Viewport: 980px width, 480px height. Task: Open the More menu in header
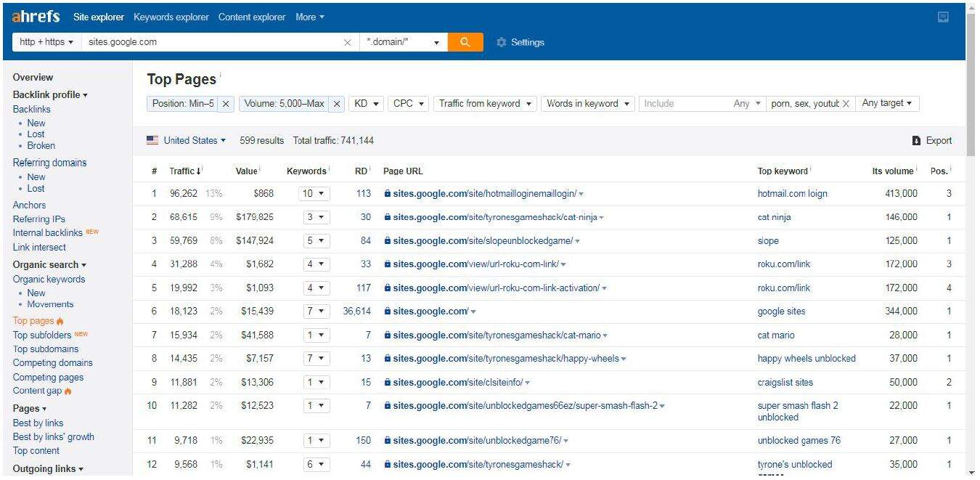tap(310, 17)
